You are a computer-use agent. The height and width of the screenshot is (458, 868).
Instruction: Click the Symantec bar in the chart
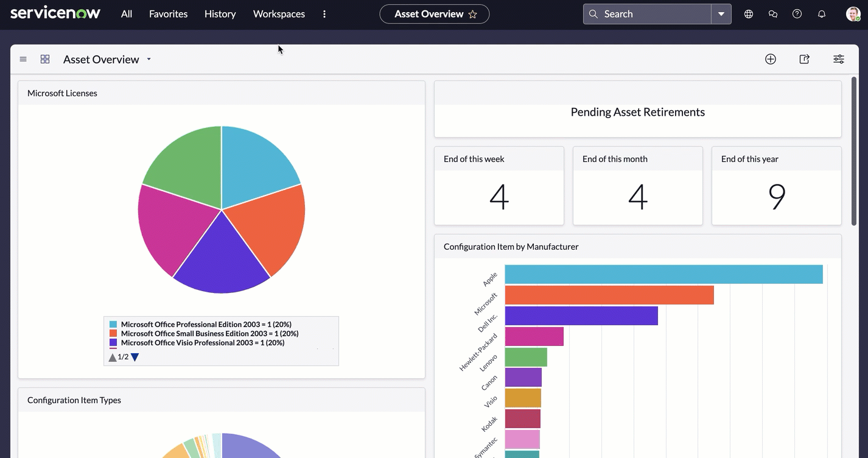tap(522, 439)
